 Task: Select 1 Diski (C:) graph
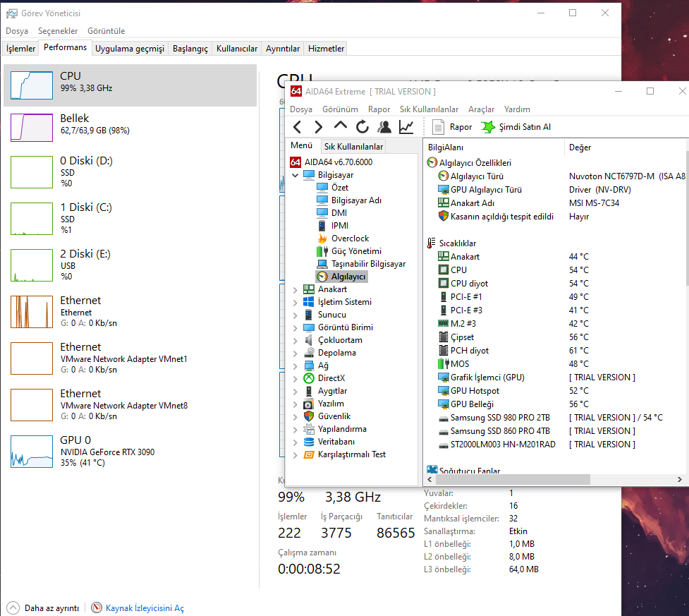pos(32,219)
